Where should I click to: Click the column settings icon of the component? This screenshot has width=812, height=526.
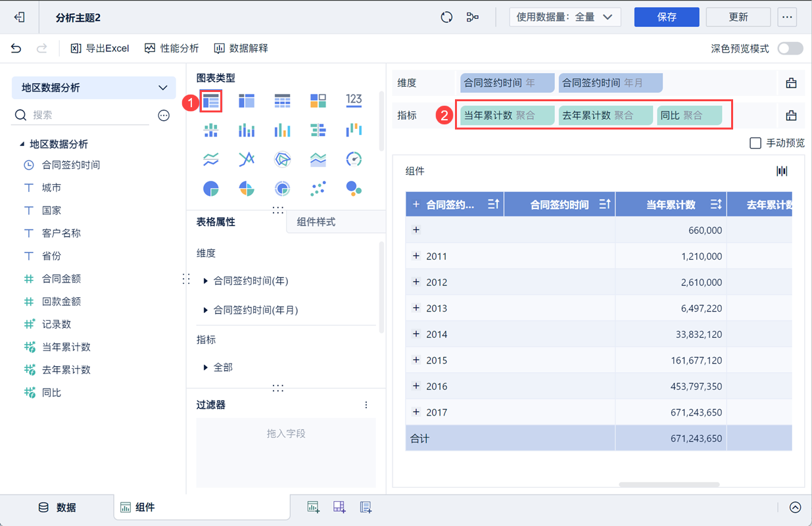click(782, 171)
